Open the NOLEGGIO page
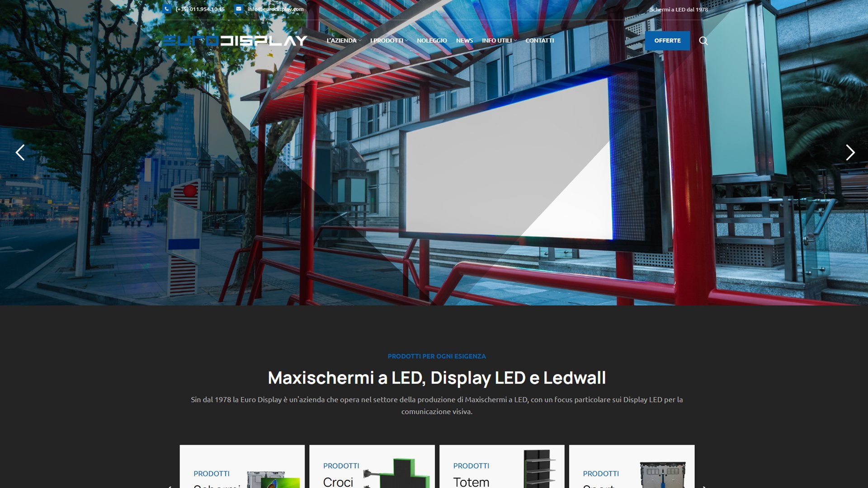 pyautogui.click(x=432, y=41)
